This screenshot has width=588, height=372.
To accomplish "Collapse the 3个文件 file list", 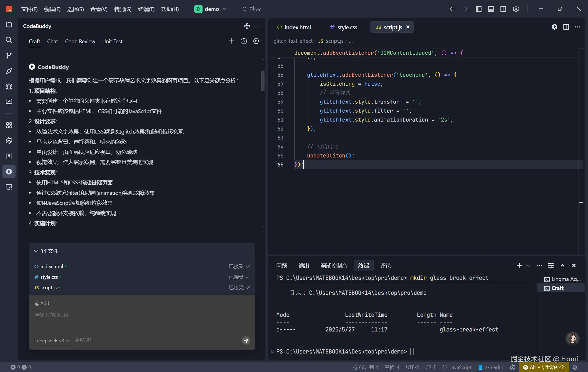I will click(x=36, y=251).
